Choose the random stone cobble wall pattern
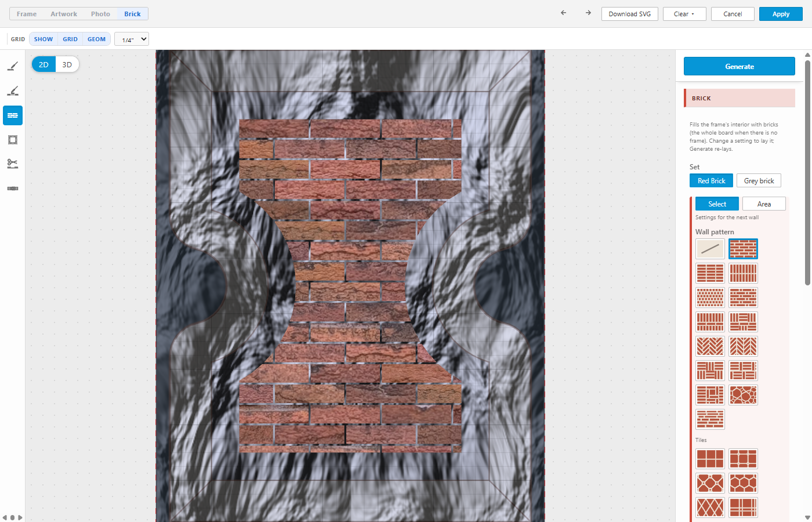812x522 pixels. (743, 395)
